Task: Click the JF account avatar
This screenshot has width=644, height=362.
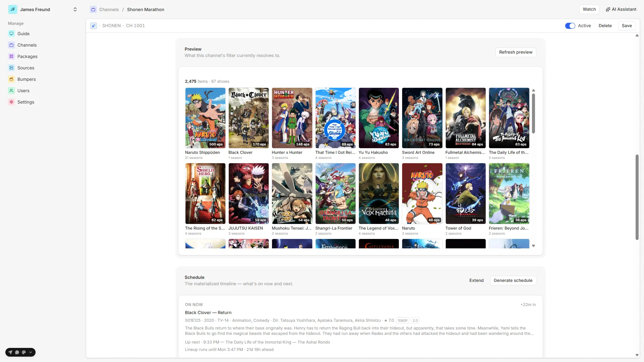Action: (12, 9)
